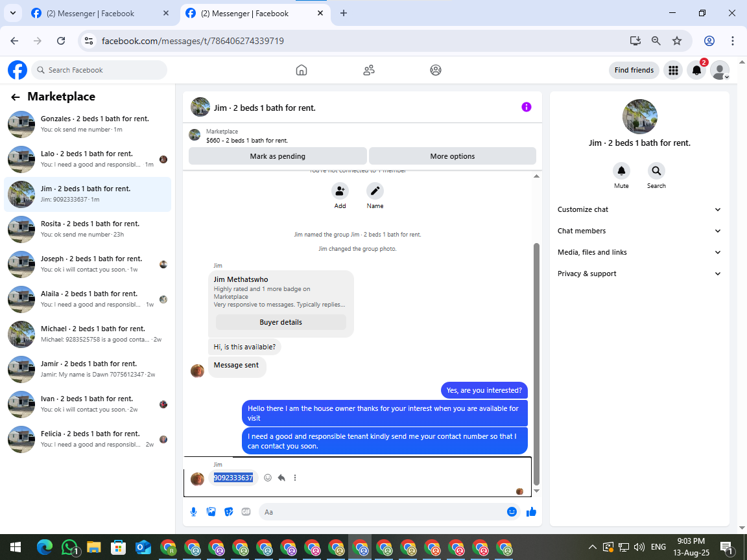Open Alaila 2 beds conversation
The height and width of the screenshot is (560, 747).
point(88,299)
